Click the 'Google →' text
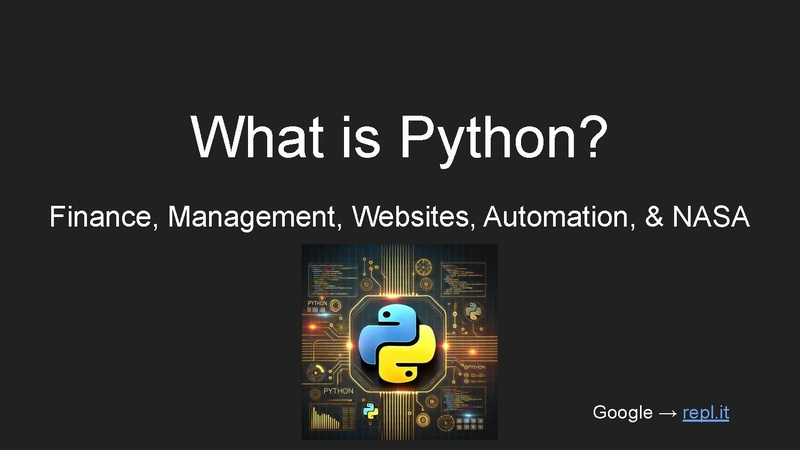Image resolution: width=800 pixels, height=450 pixels. click(635, 412)
